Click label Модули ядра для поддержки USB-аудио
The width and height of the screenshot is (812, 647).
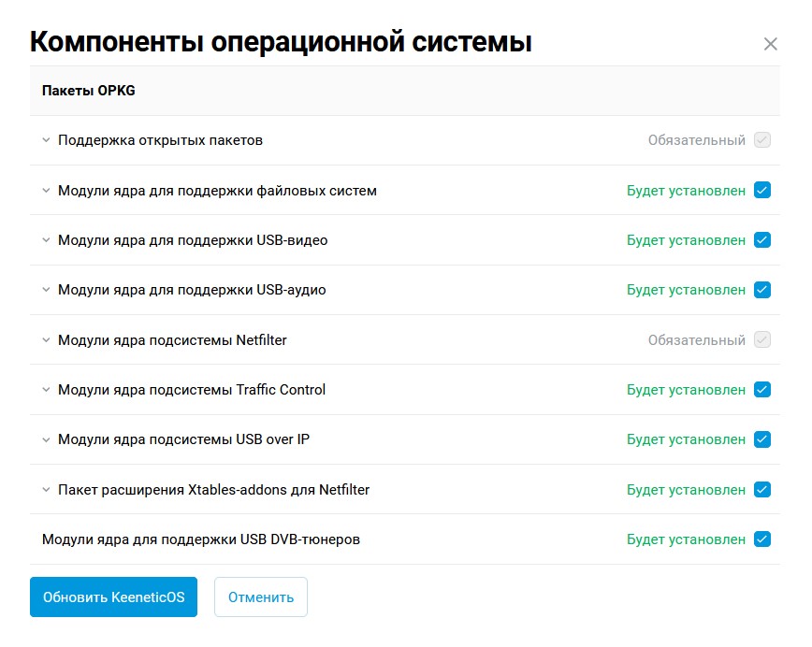click(192, 290)
